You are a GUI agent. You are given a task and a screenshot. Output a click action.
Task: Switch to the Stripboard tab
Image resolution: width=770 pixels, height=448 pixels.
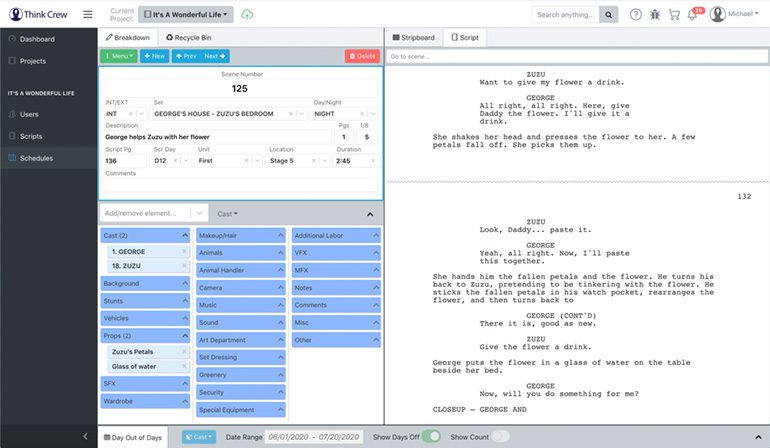pyautogui.click(x=414, y=37)
